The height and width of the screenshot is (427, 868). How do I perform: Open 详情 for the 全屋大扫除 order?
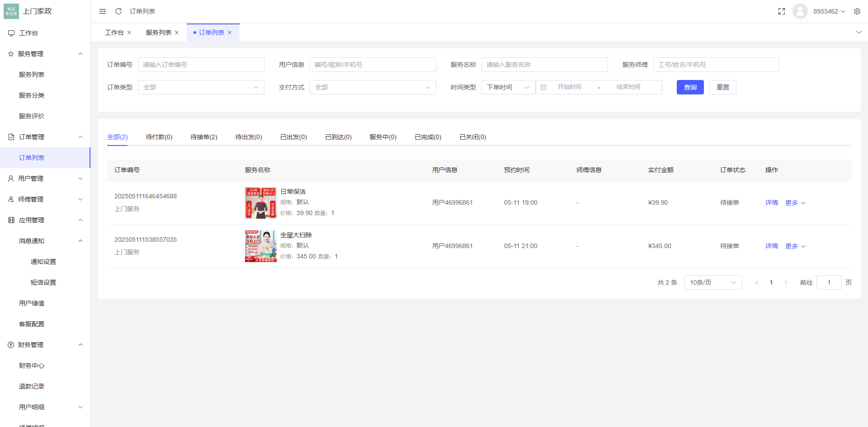point(771,246)
